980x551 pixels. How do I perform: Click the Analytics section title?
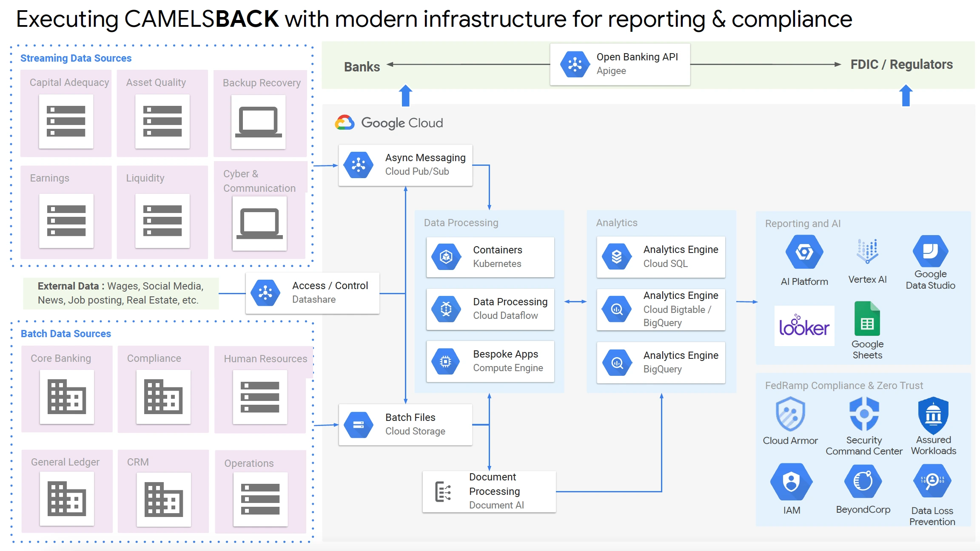[x=617, y=223]
